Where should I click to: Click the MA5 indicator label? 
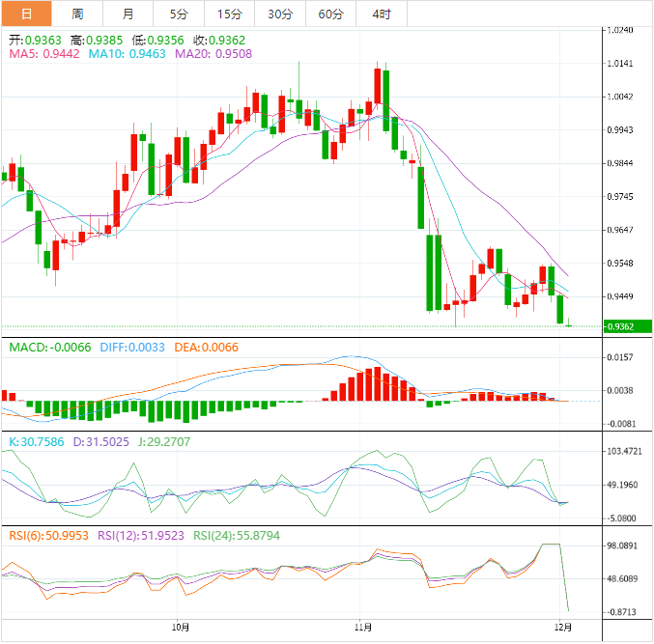[44, 54]
